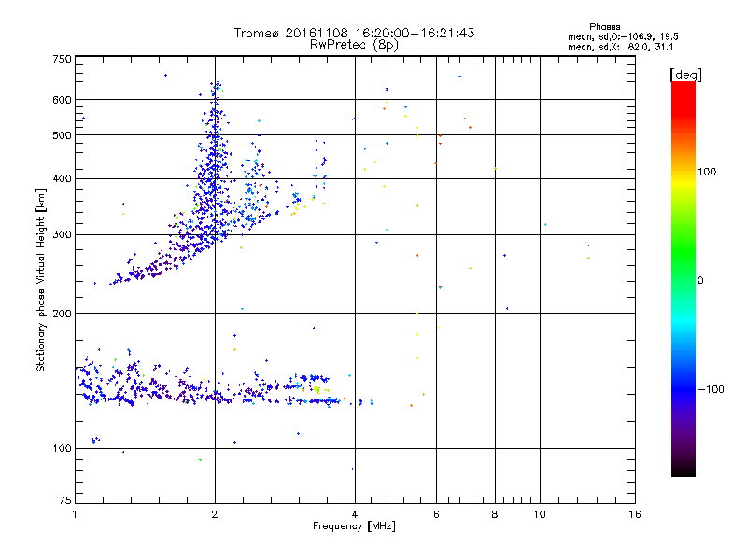Screen dimensions: 747x560
Task: Click the x-axis tick label '8'
Action: [x=495, y=514]
